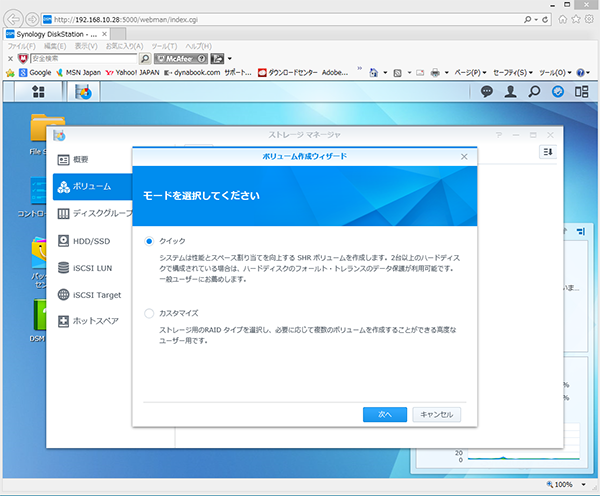The image size is (600, 496).
Task: Close the McAfee toolbar with X
Action: (x=10, y=59)
